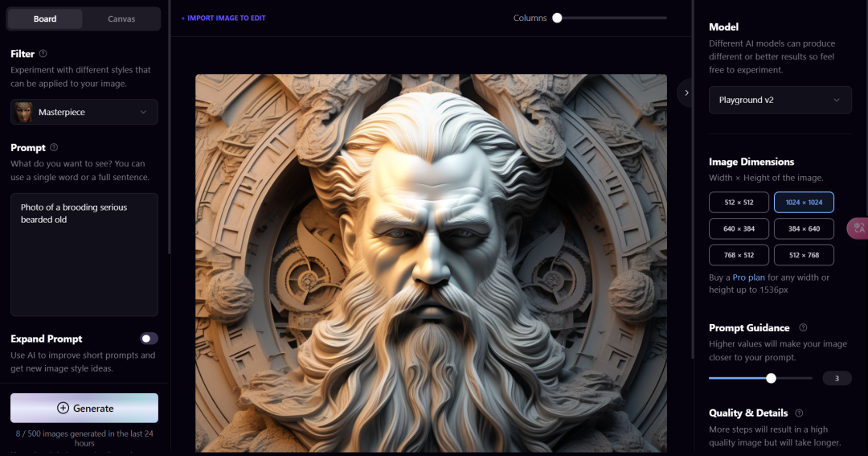Select the 1024 × 1024 image dimension
The width and height of the screenshot is (868, 456).
pos(804,202)
